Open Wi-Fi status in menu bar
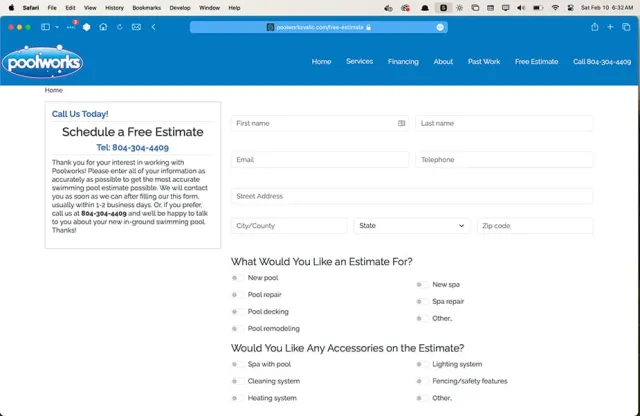This screenshot has height=416, width=640. pyautogui.click(x=555, y=8)
